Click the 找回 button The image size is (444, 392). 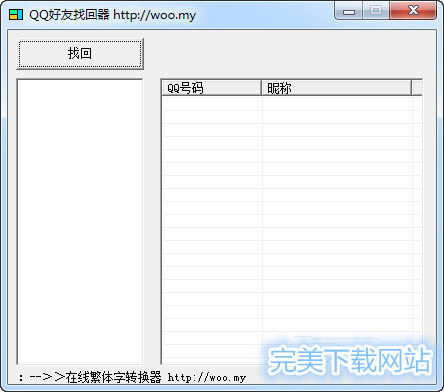pyautogui.click(x=80, y=54)
